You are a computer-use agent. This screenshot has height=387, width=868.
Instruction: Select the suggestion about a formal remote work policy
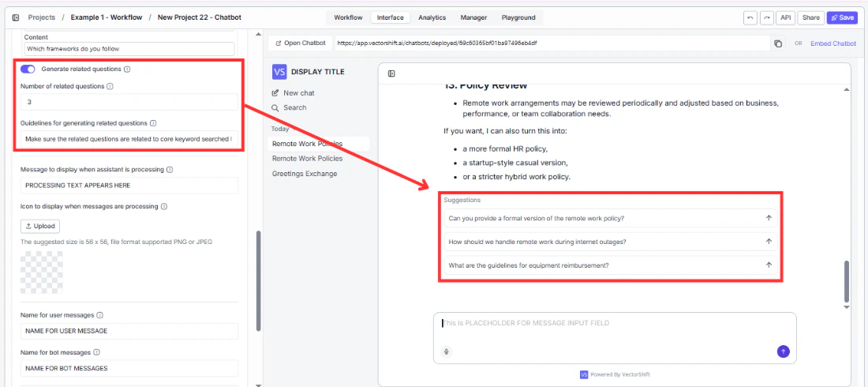pyautogui.click(x=610, y=219)
